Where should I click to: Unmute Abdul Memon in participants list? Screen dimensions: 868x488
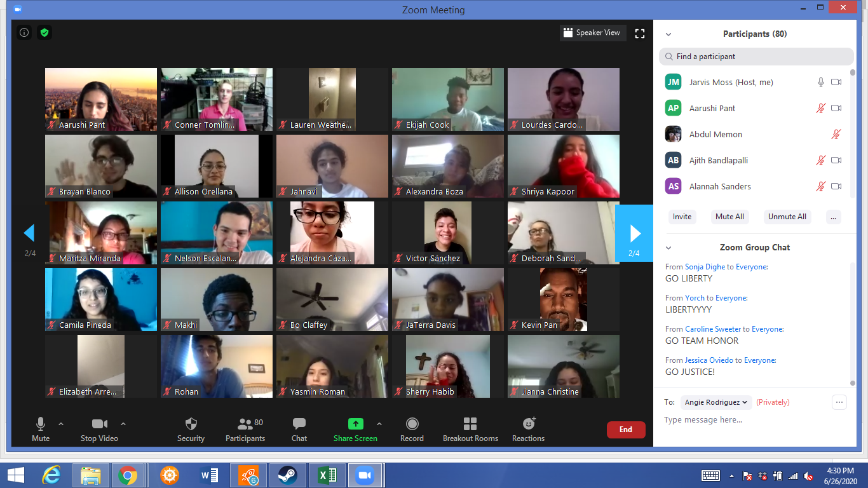click(836, 134)
